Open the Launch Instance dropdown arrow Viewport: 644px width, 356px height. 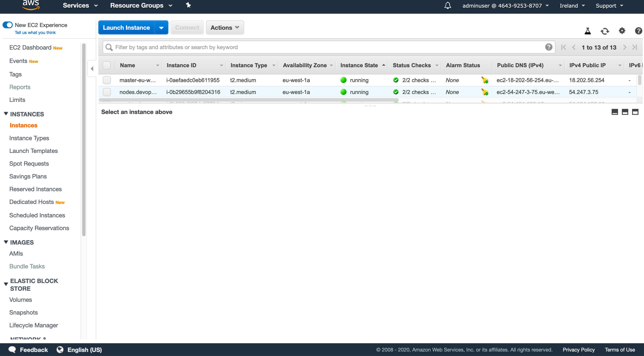[161, 27]
